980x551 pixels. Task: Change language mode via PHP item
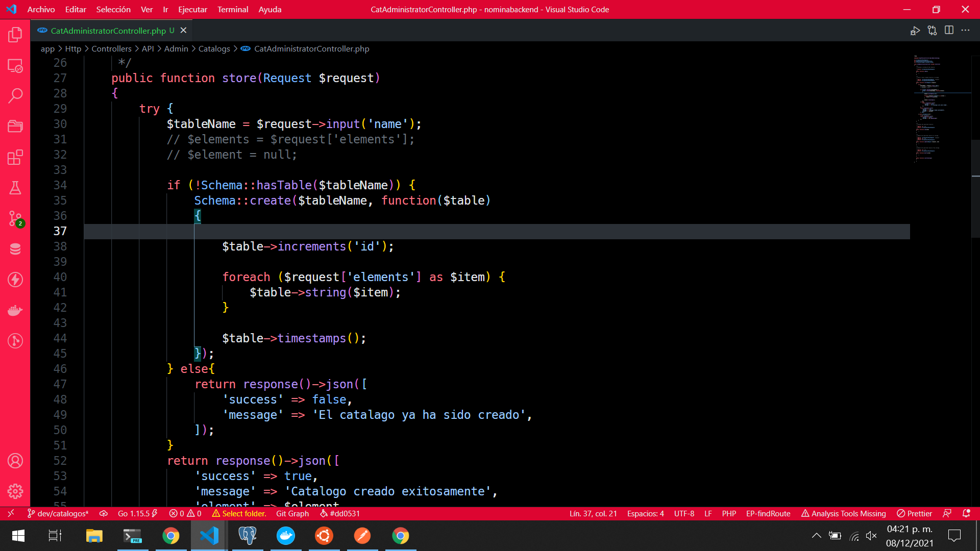click(x=729, y=514)
